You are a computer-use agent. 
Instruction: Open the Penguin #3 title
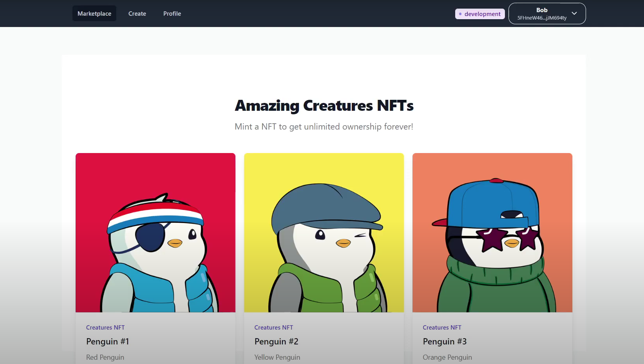click(445, 342)
